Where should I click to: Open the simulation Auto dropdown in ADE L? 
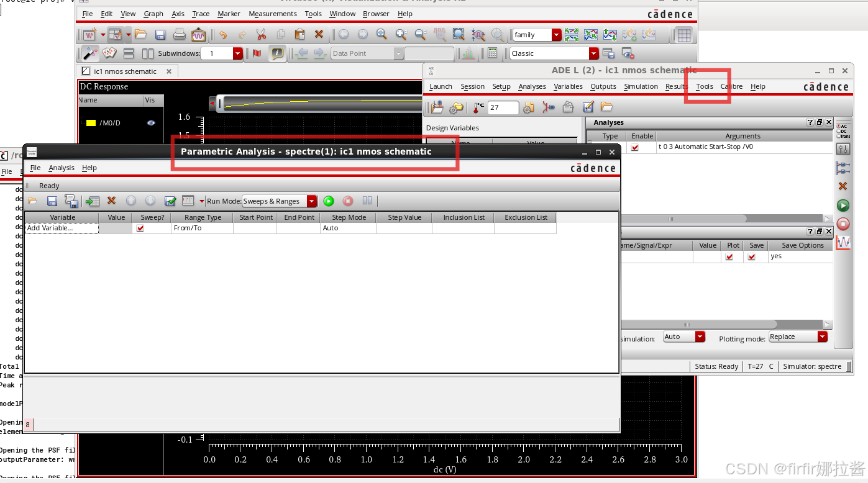tap(700, 336)
